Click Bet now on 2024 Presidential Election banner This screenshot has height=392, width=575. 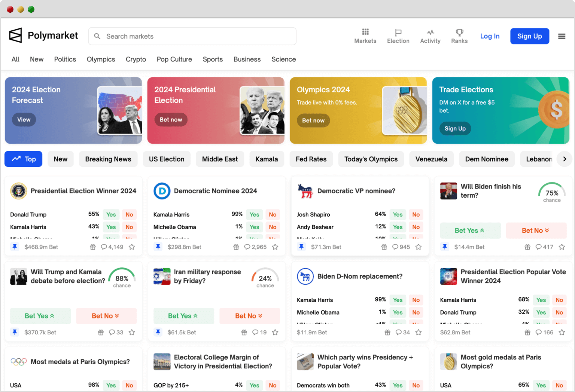[x=171, y=120]
